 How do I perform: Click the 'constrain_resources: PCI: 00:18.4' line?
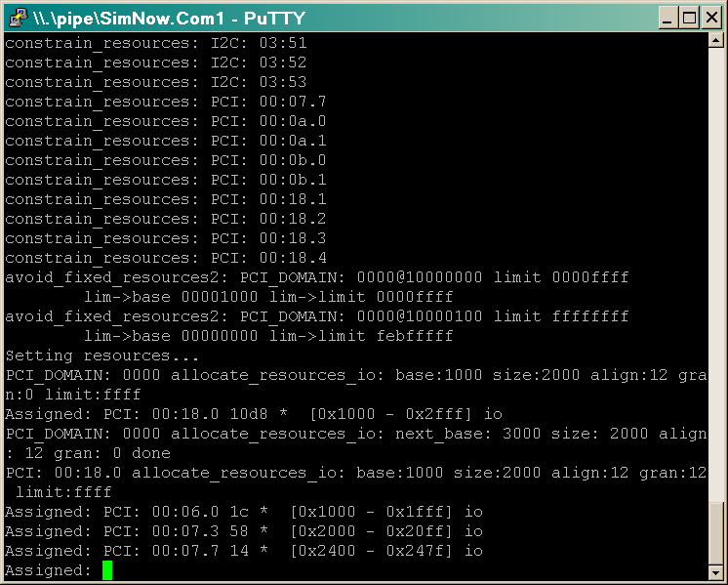(166, 258)
